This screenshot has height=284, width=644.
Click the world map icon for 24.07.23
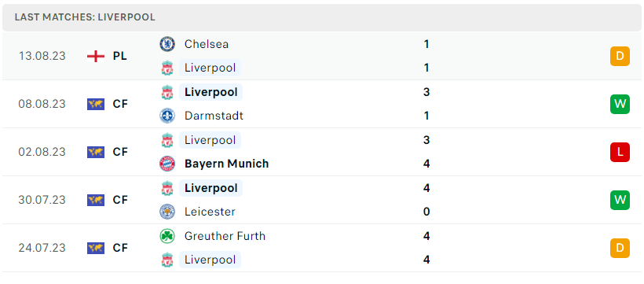pyautogui.click(x=96, y=248)
